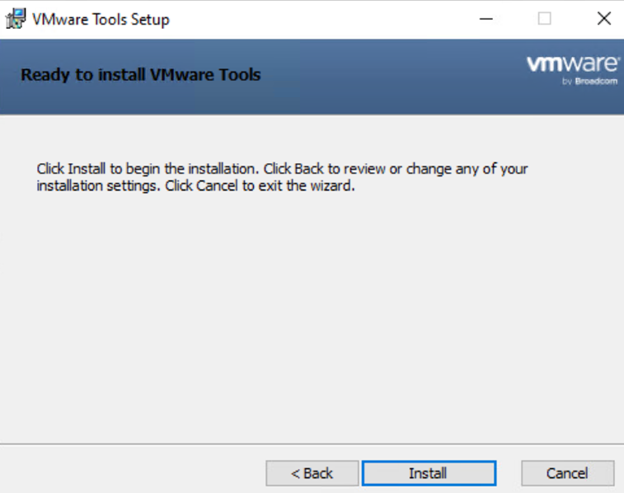
Task: Click the "Ready to install VMware Tools" heading
Action: [x=140, y=74]
